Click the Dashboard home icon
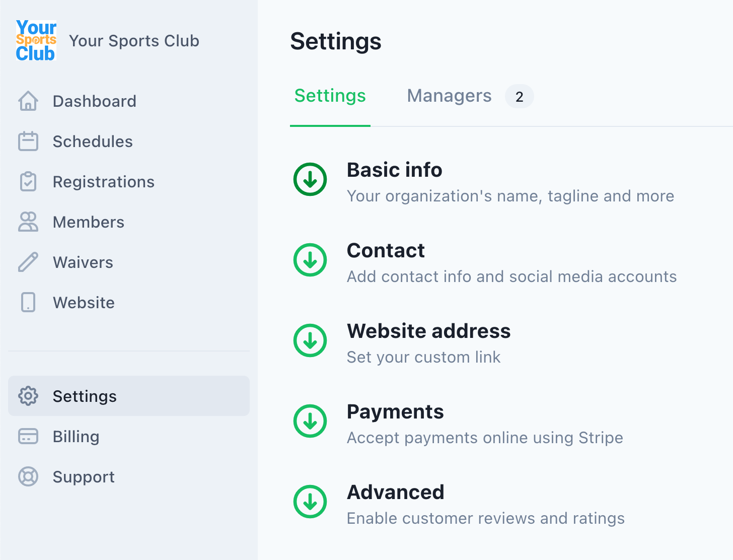 click(x=29, y=101)
